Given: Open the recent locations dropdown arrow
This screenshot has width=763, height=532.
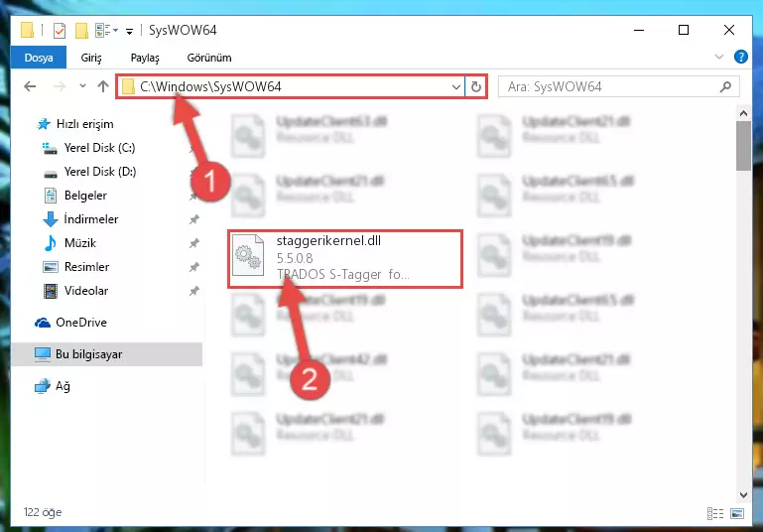Looking at the screenshot, I should coord(82,86).
